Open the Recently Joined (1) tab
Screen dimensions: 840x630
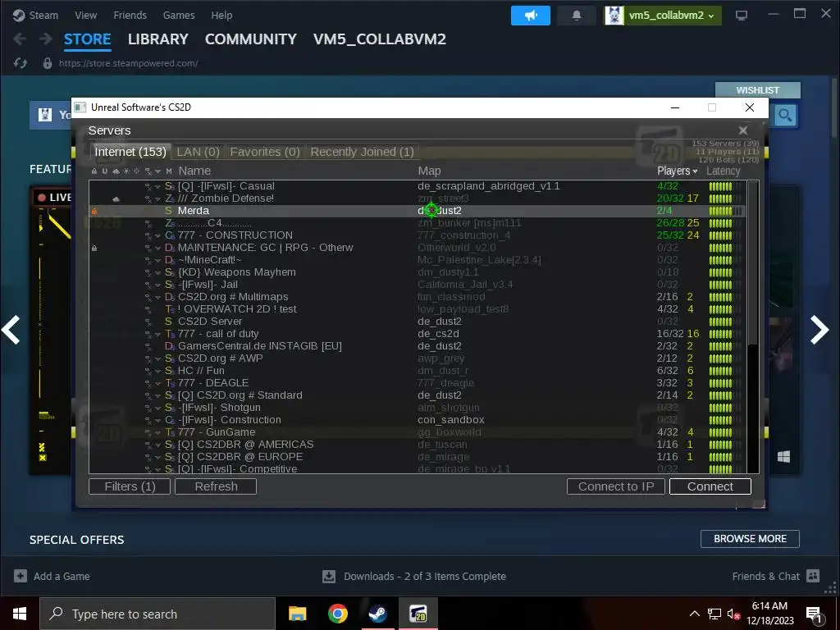[362, 152]
